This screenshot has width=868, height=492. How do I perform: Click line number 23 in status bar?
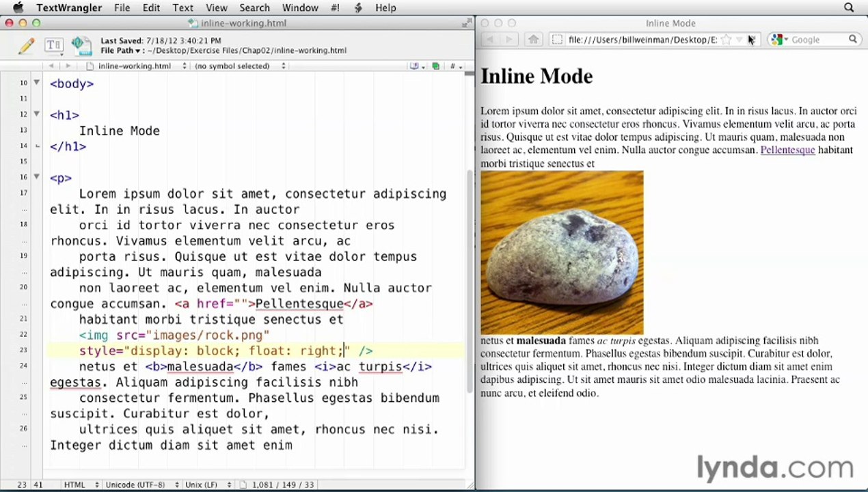click(x=22, y=484)
